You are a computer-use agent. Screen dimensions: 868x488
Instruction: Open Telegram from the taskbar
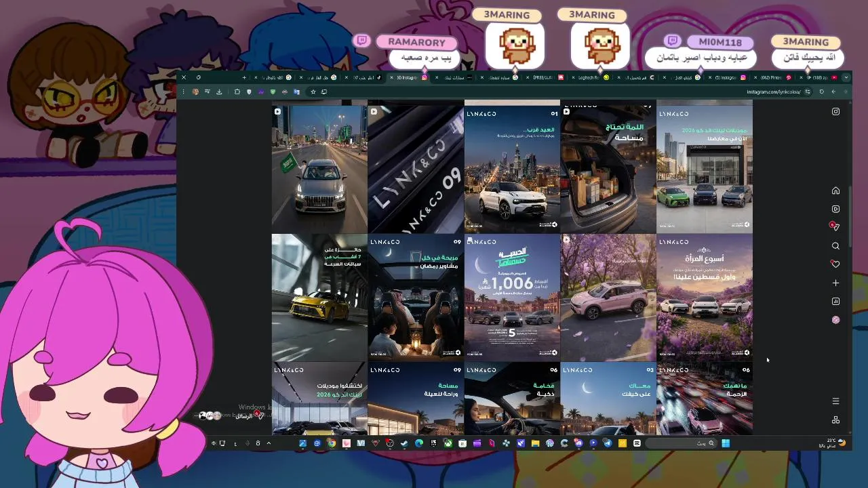(x=608, y=443)
